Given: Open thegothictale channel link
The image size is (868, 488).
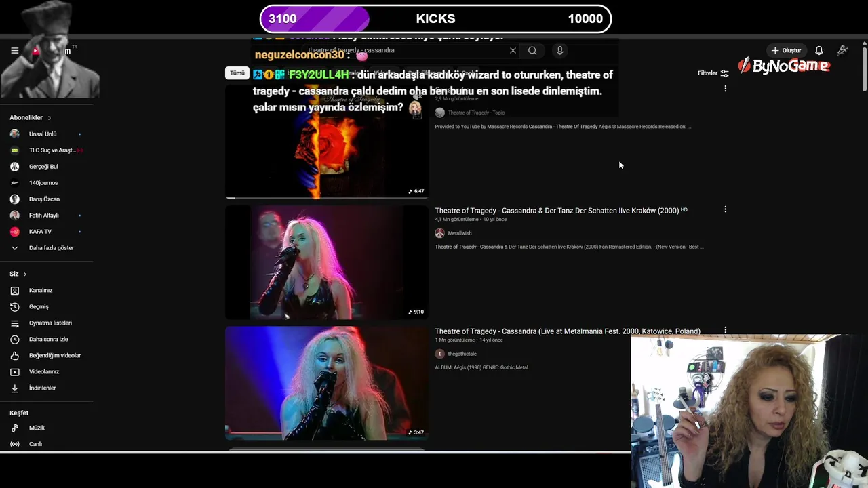Looking at the screenshot, I should [462, 354].
